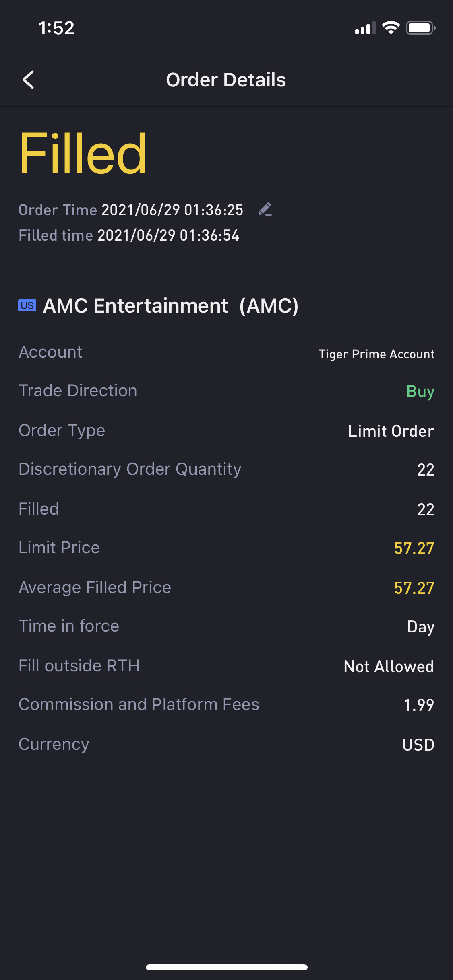This screenshot has height=980, width=453.
Task: Tap the Average Filled Price row
Action: coord(226,587)
